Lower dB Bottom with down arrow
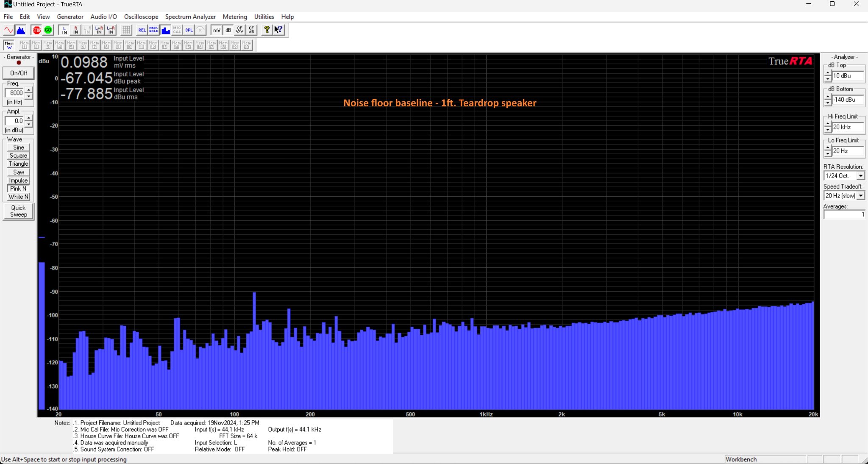This screenshot has height=464, width=868. click(x=828, y=103)
